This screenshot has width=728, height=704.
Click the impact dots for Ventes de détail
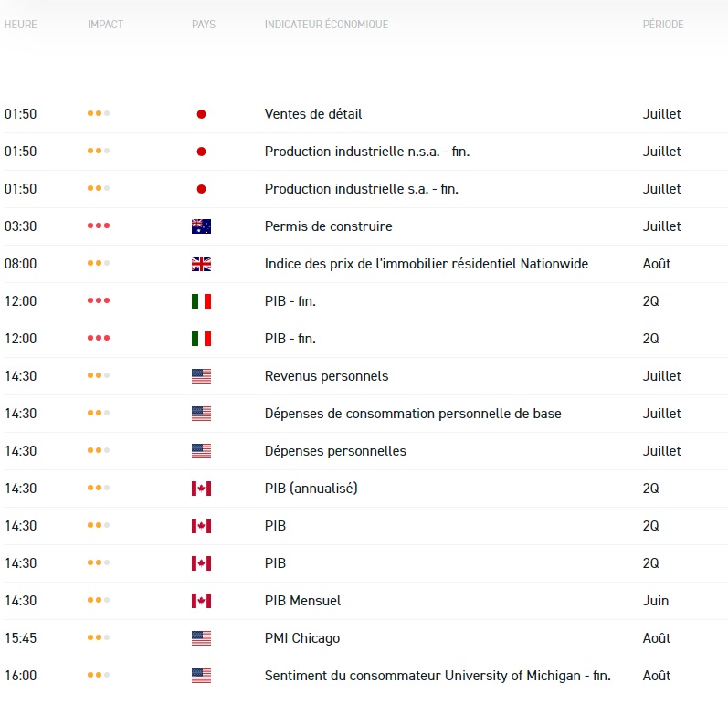click(99, 114)
